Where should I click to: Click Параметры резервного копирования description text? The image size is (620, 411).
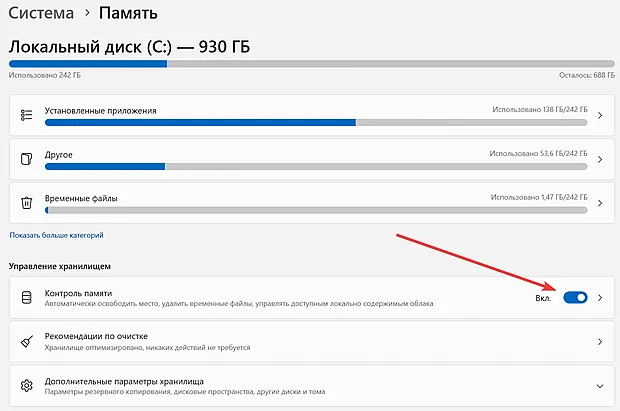(185, 392)
